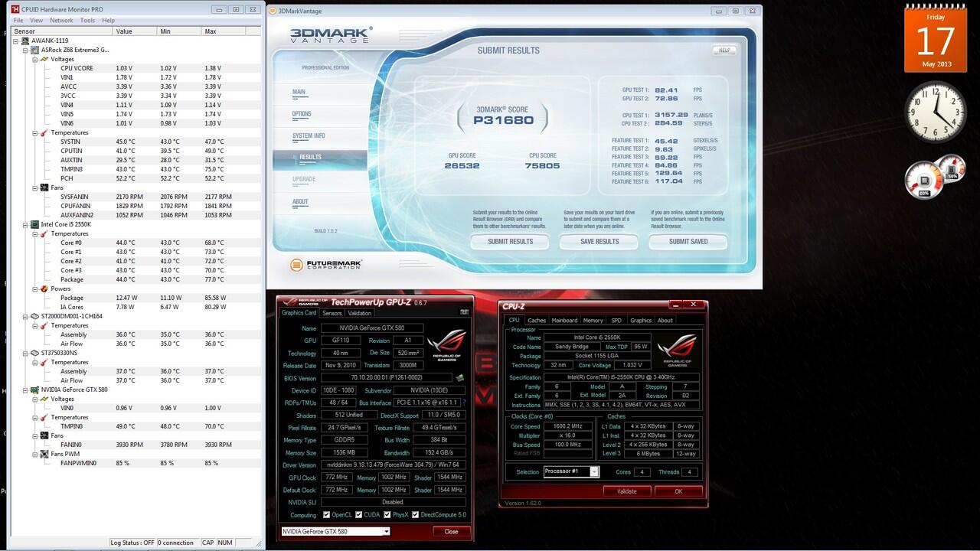The width and height of the screenshot is (980, 551).
Task: Click the Futuremark Corporation logo
Action: point(326,265)
